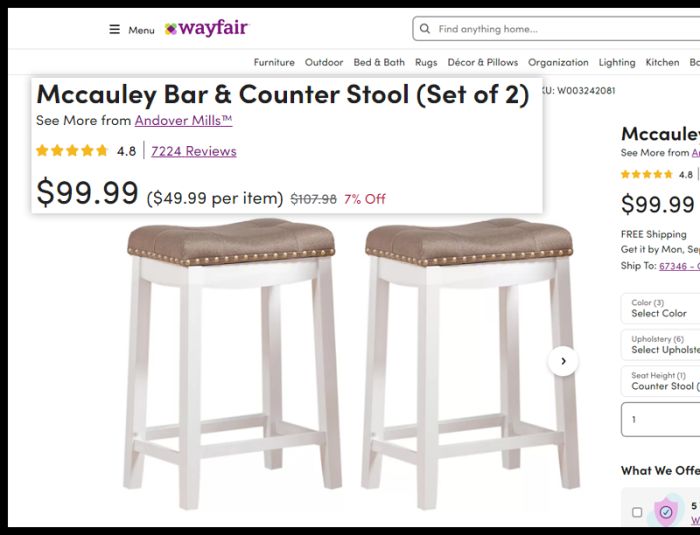Screen dimensions: 700x535
Task: Open the Upholstery selection dropdown
Action: click(660, 345)
